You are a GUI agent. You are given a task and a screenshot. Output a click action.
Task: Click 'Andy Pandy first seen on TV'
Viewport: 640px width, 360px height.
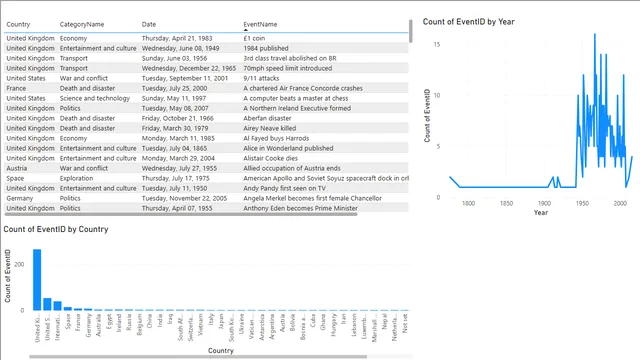pos(284,188)
